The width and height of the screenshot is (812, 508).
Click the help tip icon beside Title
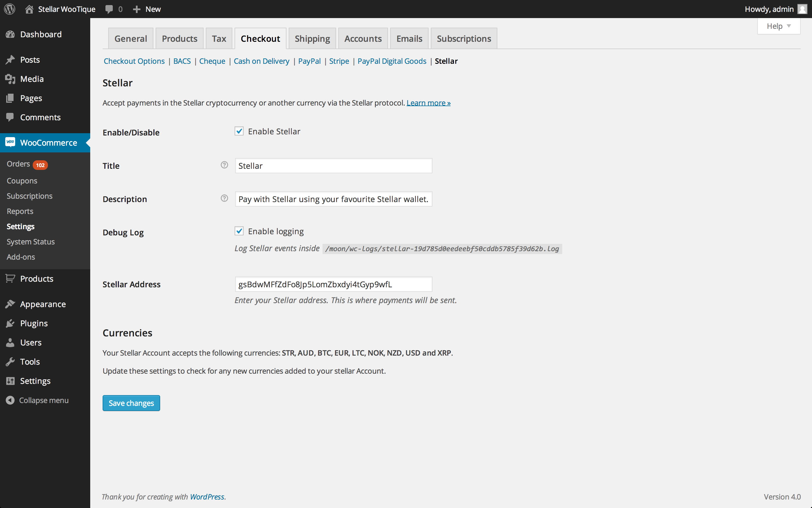click(224, 165)
